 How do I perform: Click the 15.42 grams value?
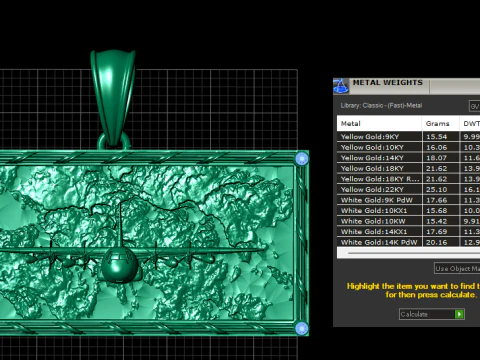(x=436, y=221)
